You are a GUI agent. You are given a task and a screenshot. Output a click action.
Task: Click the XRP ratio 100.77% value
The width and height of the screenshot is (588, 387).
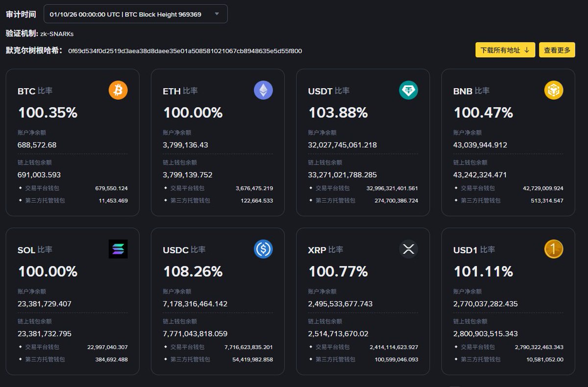click(338, 271)
